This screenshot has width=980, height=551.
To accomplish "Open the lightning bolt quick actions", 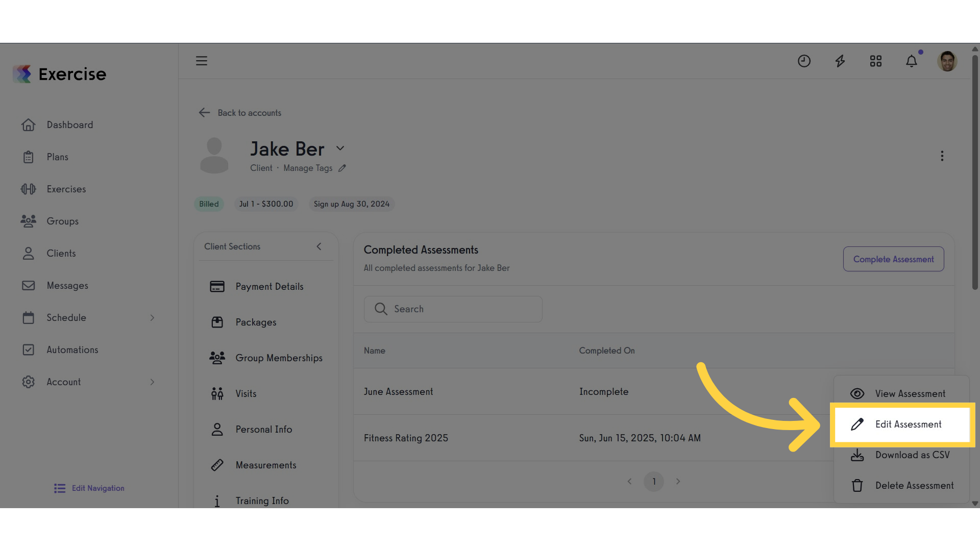I will 840,61.
